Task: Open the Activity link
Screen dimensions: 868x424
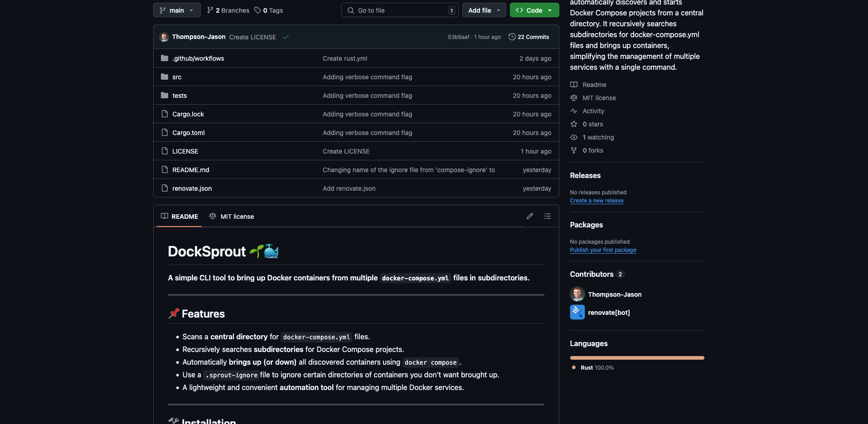Action: tap(593, 111)
